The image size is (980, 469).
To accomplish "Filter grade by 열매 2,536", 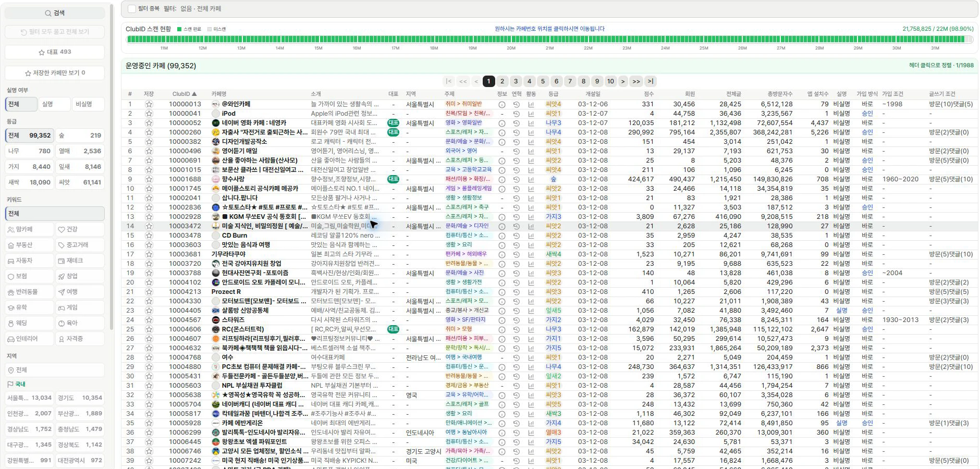I will click(x=80, y=151).
